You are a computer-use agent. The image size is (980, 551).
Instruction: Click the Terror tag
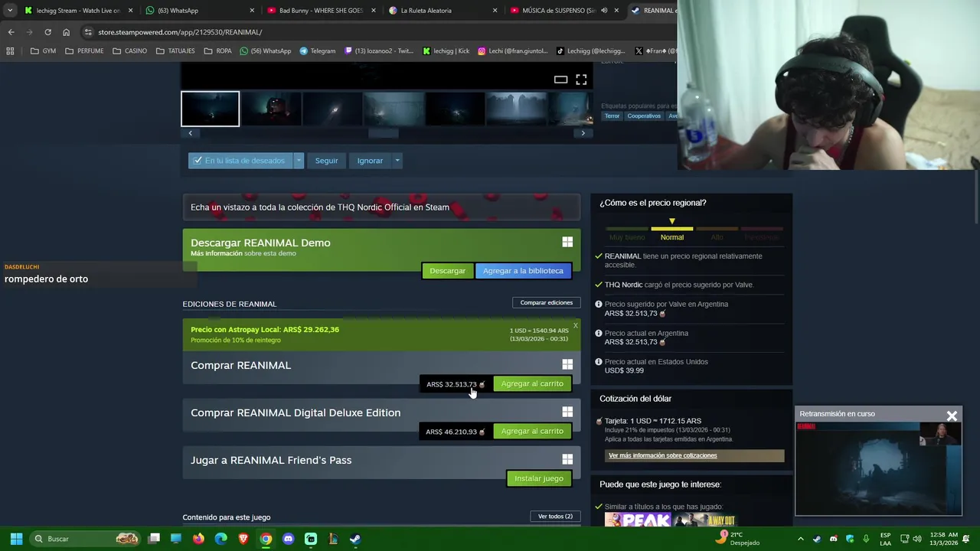[x=612, y=116]
